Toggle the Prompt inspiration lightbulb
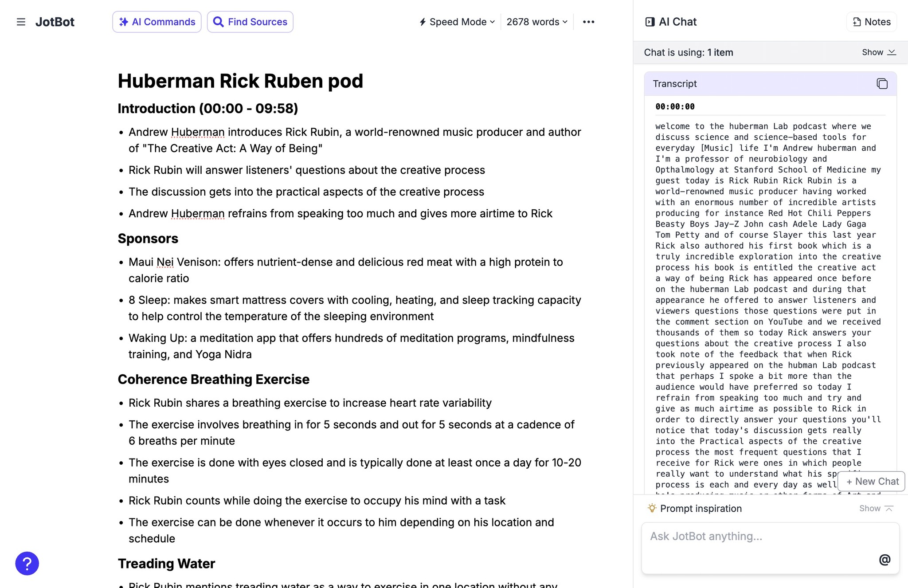The height and width of the screenshot is (588, 908). tap(652, 508)
